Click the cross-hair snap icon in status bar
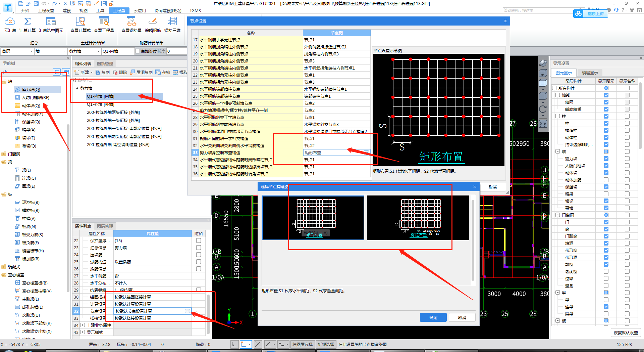 coord(258,344)
